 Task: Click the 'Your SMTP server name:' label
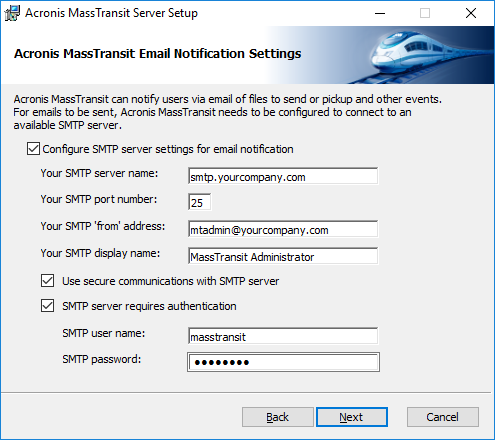(x=99, y=173)
